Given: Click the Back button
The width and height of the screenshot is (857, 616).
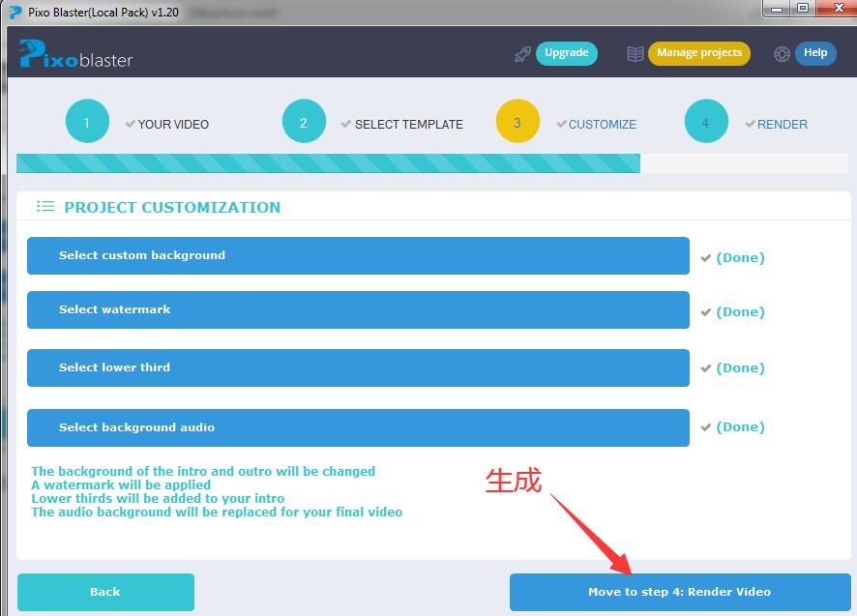Looking at the screenshot, I should 104,591.
